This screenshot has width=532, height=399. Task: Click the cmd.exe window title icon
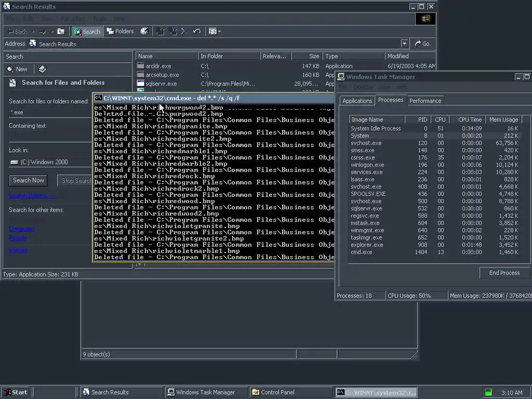(98, 98)
